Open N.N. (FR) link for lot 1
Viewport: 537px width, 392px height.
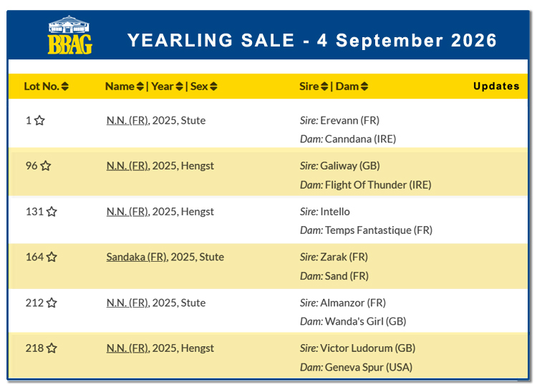[x=127, y=120]
